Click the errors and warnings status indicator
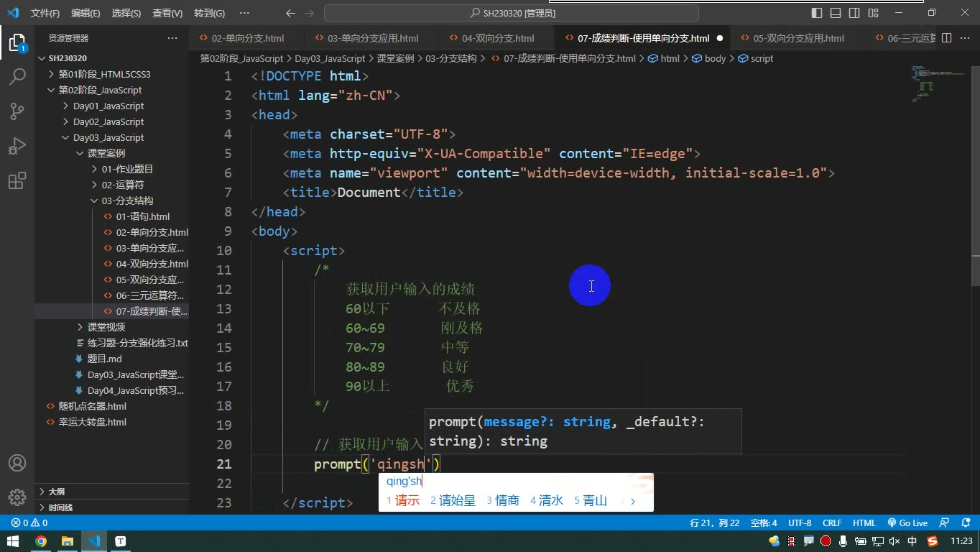Screen dimensions: 980x552 click(29, 523)
